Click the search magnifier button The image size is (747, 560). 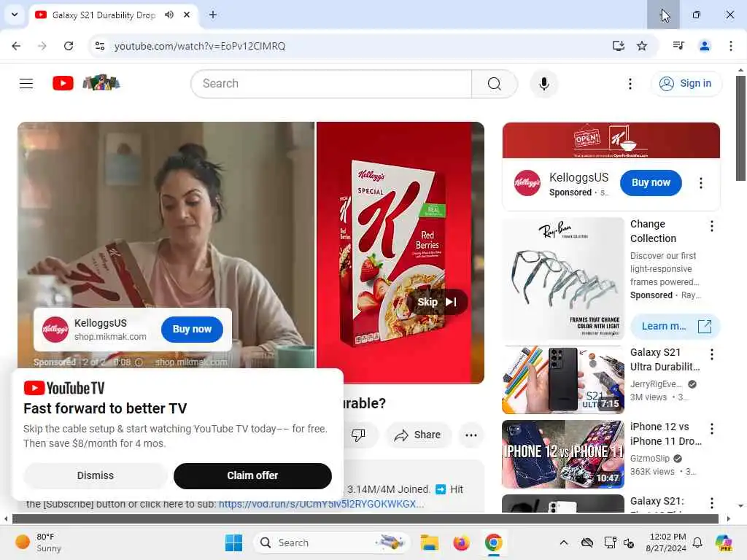(495, 84)
